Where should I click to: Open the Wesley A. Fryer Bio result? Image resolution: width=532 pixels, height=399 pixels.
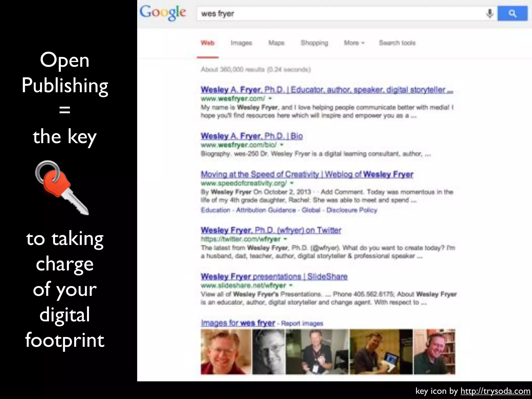(251, 136)
